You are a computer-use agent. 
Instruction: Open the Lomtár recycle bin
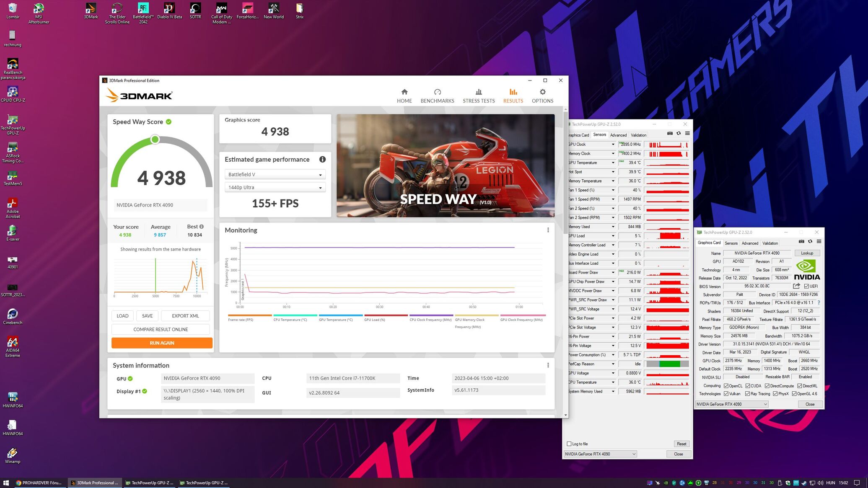(x=13, y=11)
